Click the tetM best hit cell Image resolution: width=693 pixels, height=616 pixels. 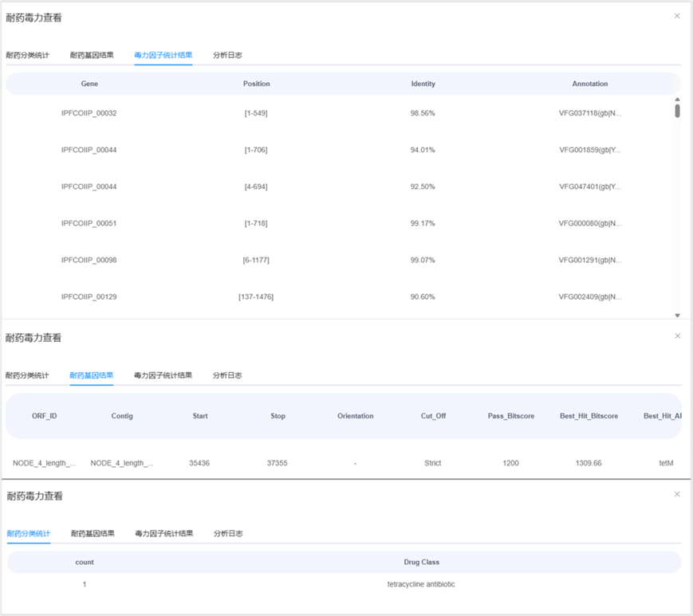(x=666, y=463)
